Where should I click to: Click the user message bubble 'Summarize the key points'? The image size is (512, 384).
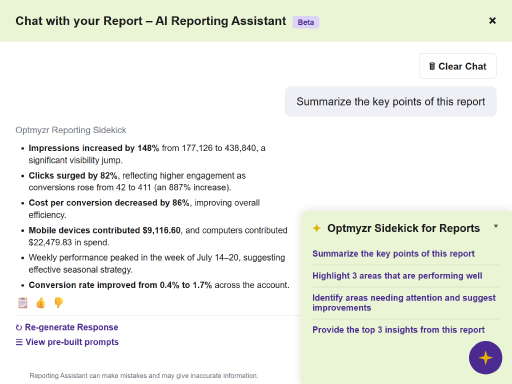click(x=391, y=101)
